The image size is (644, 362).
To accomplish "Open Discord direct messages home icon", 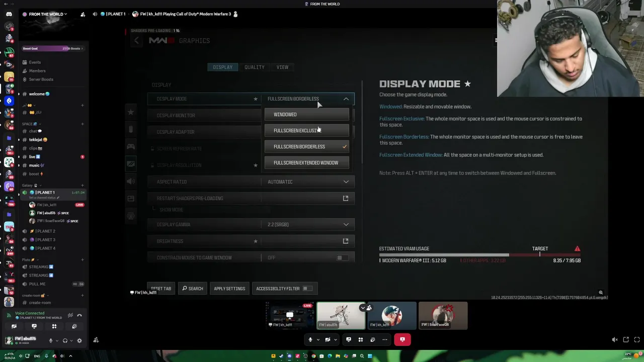I will pos(9,14).
